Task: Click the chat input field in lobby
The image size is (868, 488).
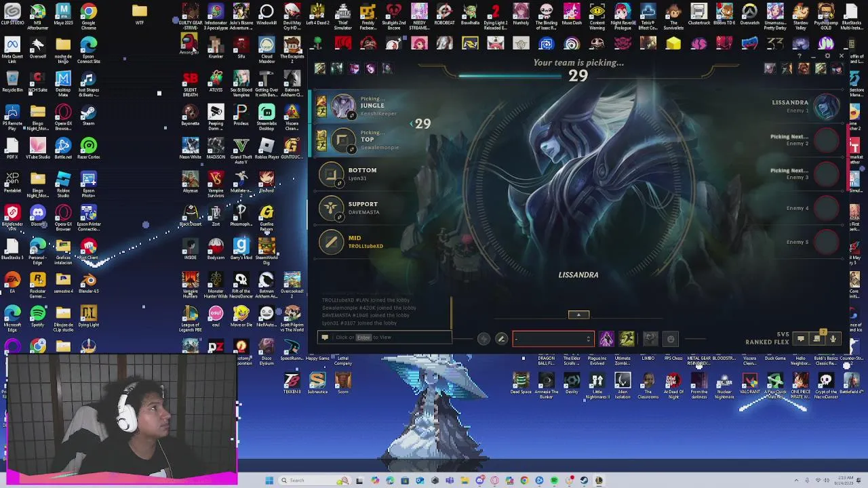Action: pyautogui.click(x=384, y=338)
